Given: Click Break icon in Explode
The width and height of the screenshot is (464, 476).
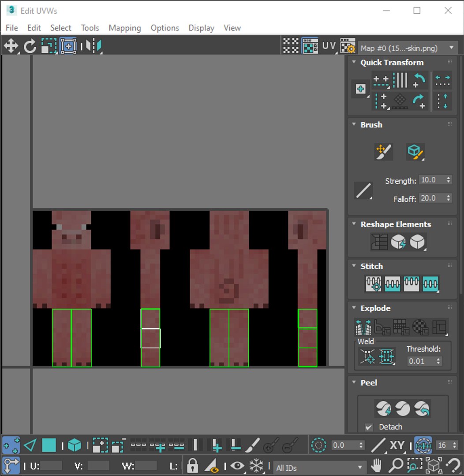Looking at the screenshot, I should [363, 327].
